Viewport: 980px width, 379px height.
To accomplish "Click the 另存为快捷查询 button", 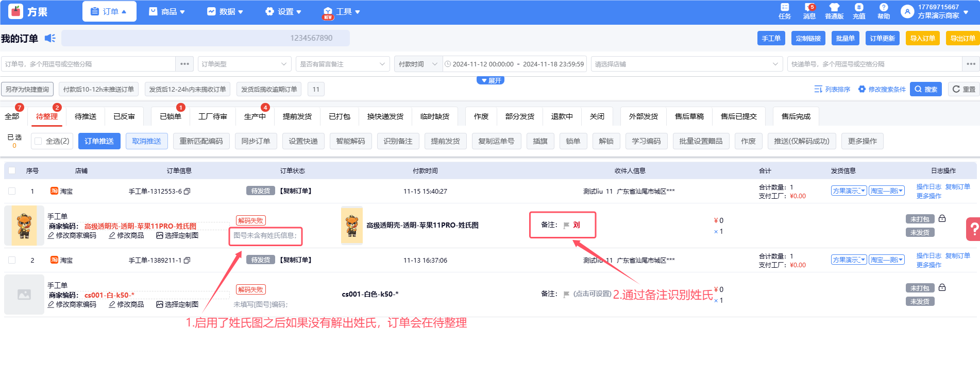I will pyautogui.click(x=27, y=89).
